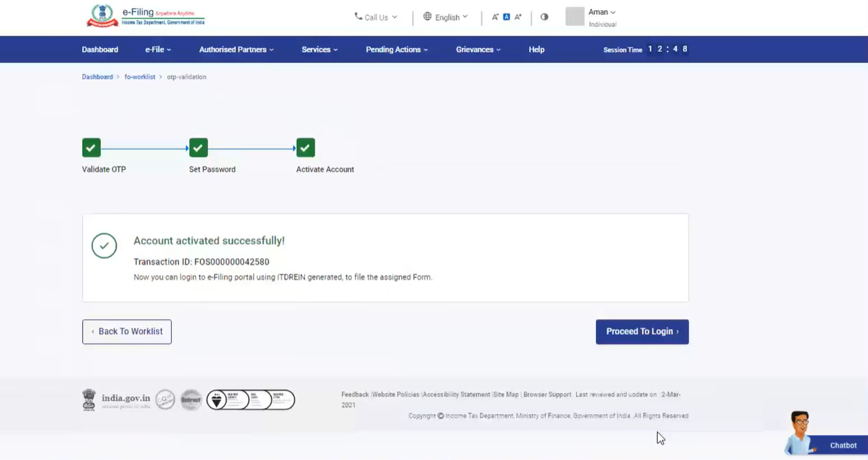
Task: Click the Validate OTP step checkmark
Action: pos(92,148)
